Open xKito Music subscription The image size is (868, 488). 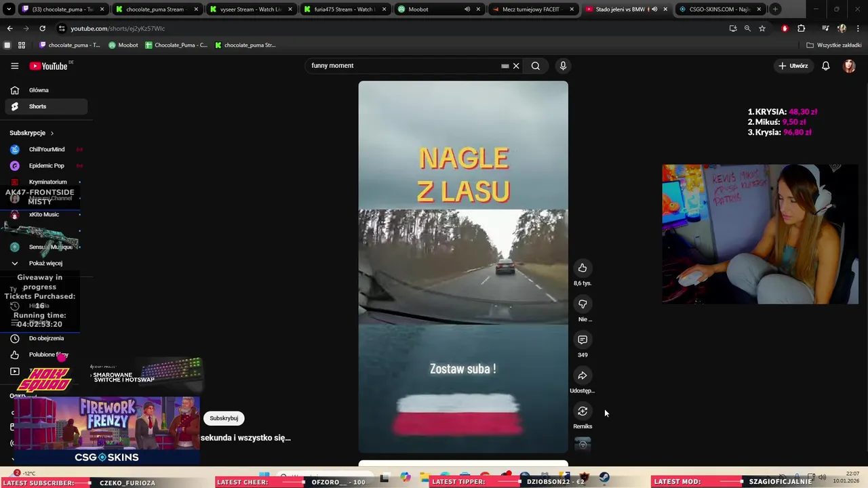(x=45, y=214)
